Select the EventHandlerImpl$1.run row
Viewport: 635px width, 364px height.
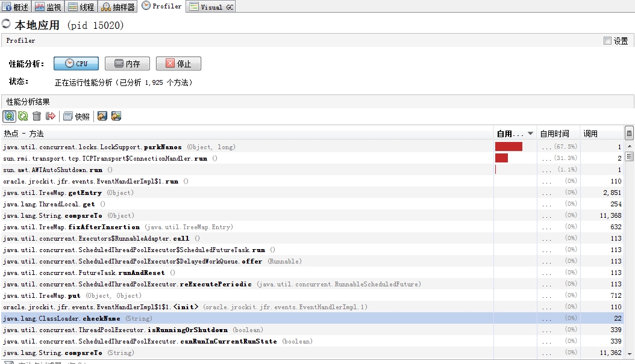pos(312,181)
